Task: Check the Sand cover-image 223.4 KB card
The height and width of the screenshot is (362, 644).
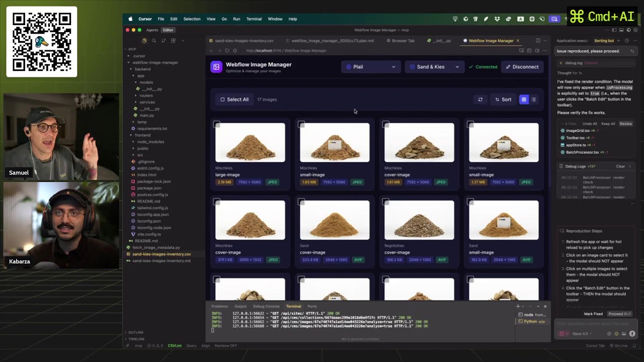Action: point(301,202)
